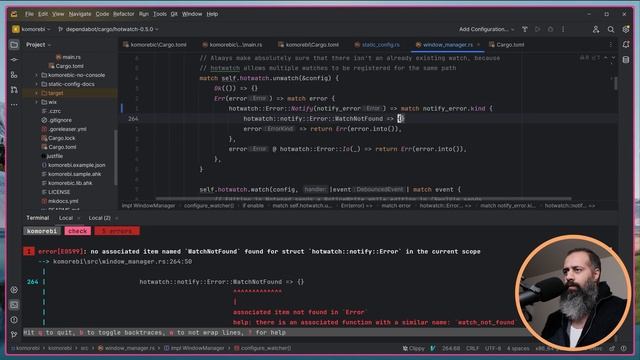This screenshot has width=640, height=360.
Task: Click the pink check badge in terminal
Action: (x=78, y=231)
